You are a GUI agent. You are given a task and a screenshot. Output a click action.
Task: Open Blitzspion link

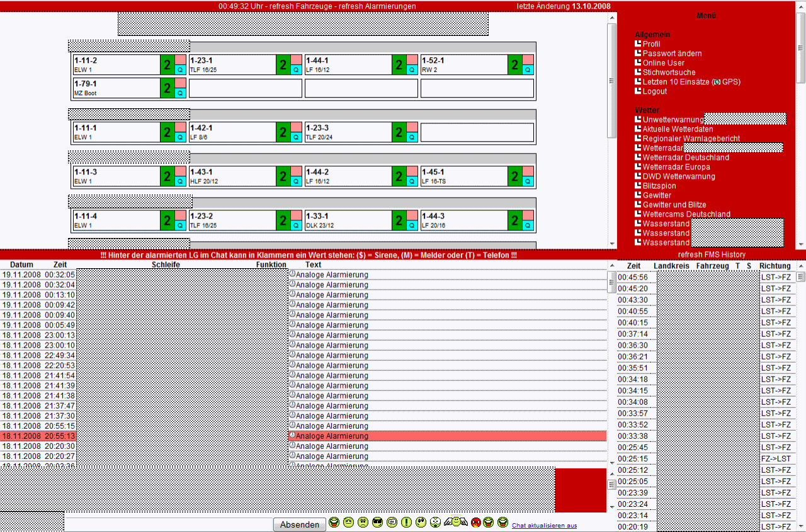(x=659, y=186)
